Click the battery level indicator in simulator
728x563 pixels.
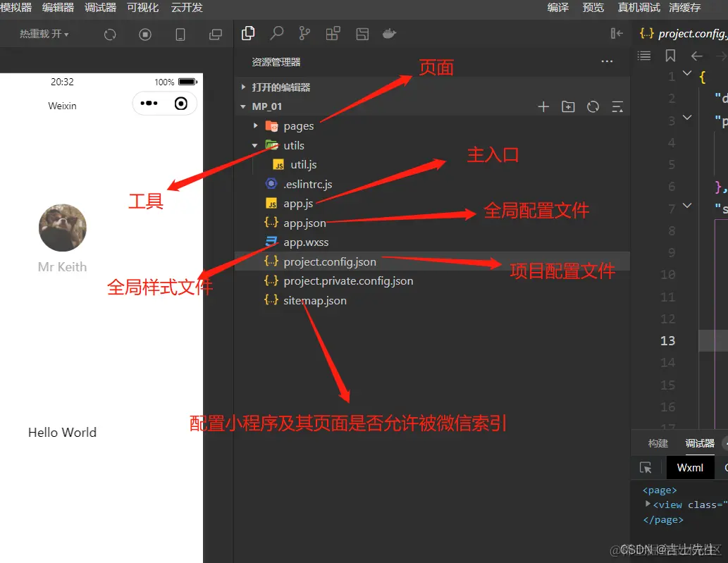tap(185, 81)
